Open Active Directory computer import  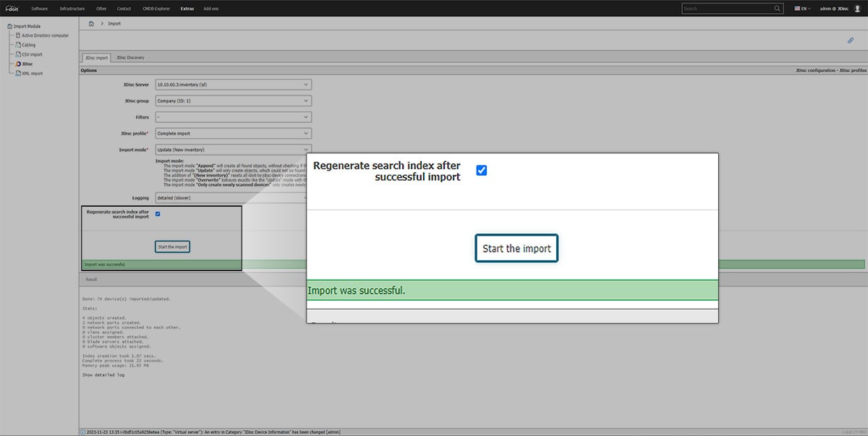pos(45,35)
